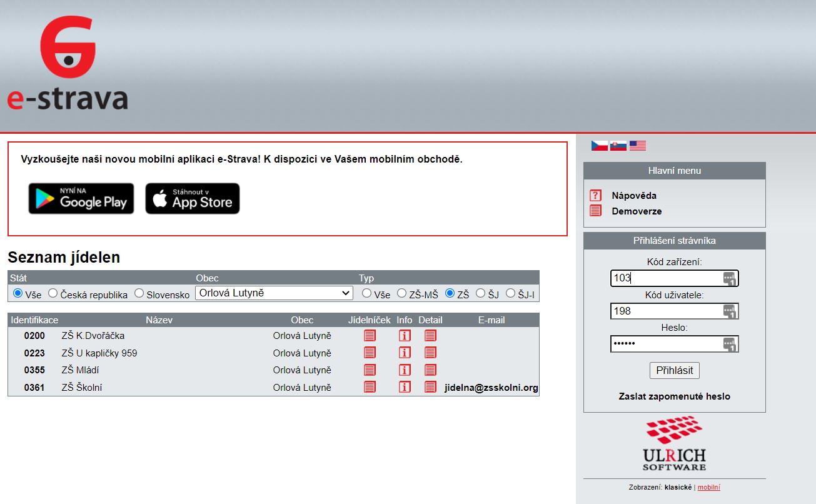
Task: Switch language with the Slovak flag
Action: (x=618, y=146)
